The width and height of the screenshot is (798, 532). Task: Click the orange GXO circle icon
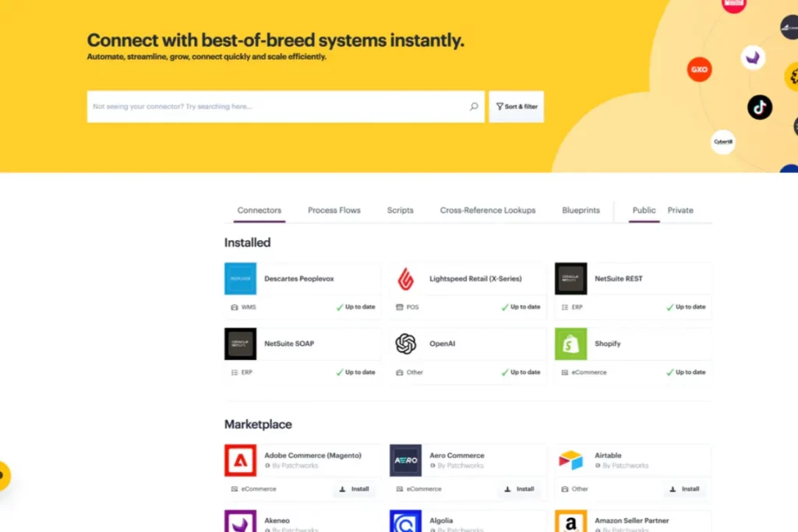pos(699,69)
